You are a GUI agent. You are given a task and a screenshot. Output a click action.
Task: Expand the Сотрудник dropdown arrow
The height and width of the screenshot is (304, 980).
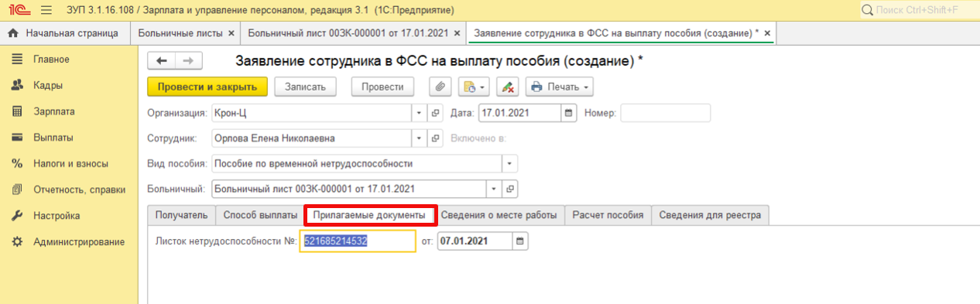[x=419, y=139]
